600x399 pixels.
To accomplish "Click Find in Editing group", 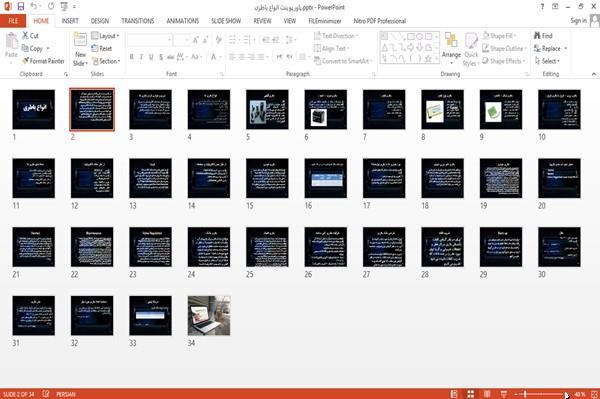I will (543, 36).
